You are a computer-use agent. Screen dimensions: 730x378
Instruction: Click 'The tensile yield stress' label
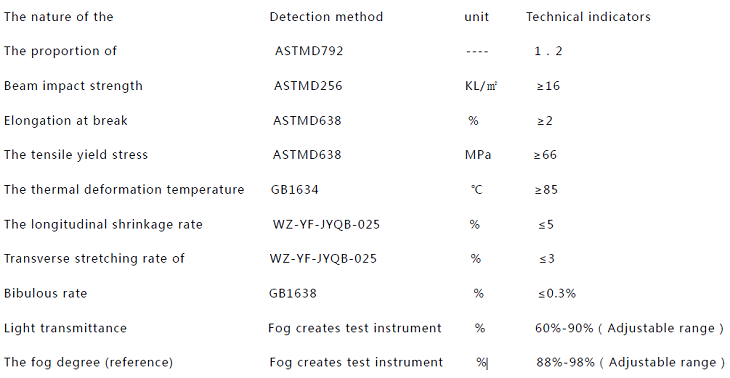75,155
